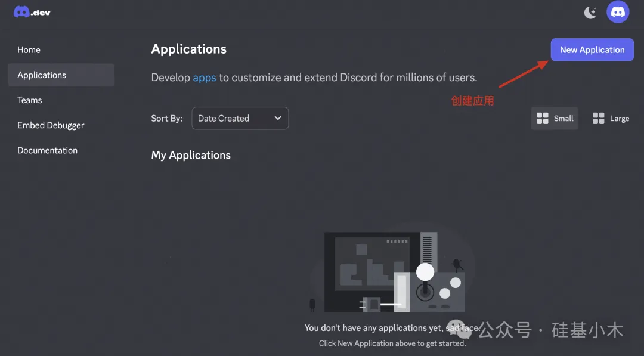644x356 pixels.
Task: Switch to Small view layout
Action: (x=555, y=118)
